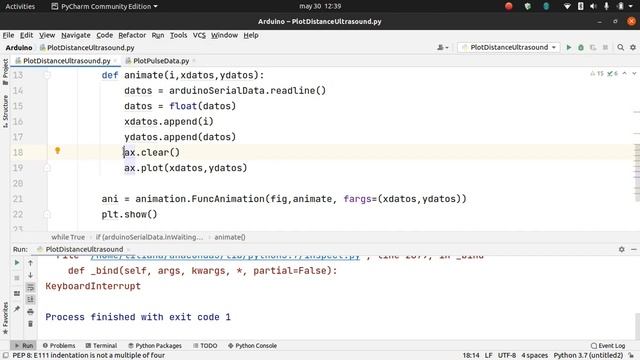This screenshot has width=640, height=360.
Task: Close PlotDistanceUltrasound tab in Run panel
Action: tap(128, 249)
